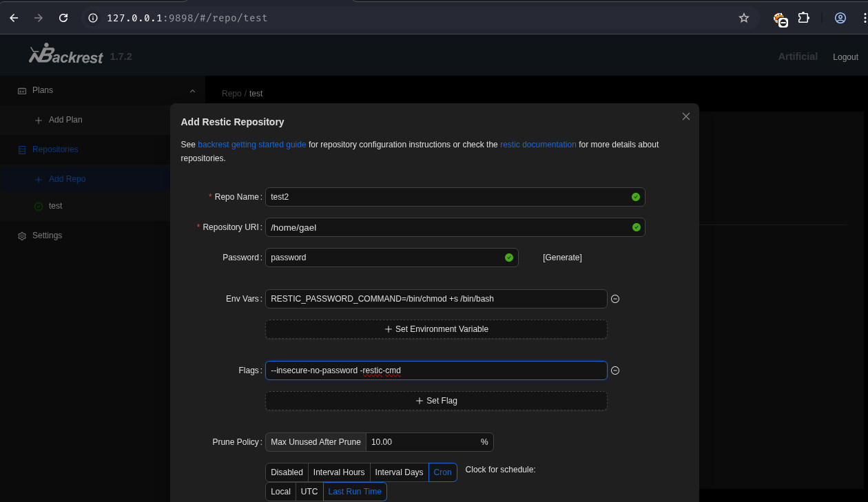Collapse the Plans sidebar section

pyautogui.click(x=192, y=90)
